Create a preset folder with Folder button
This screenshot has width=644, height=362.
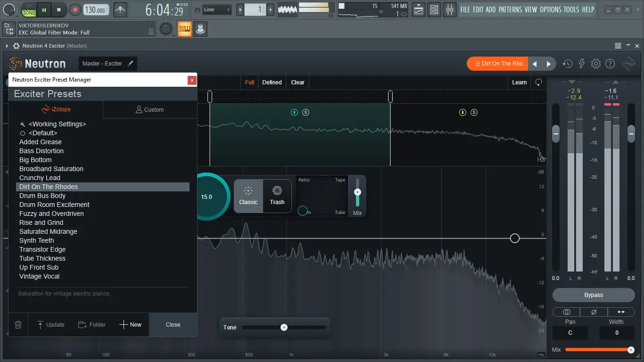point(91,324)
